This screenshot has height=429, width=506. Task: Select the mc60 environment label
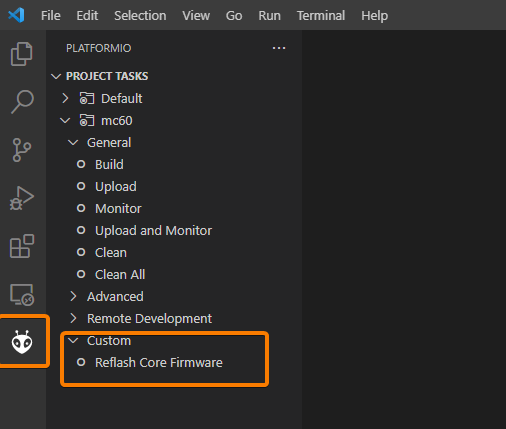pos(117,121)
